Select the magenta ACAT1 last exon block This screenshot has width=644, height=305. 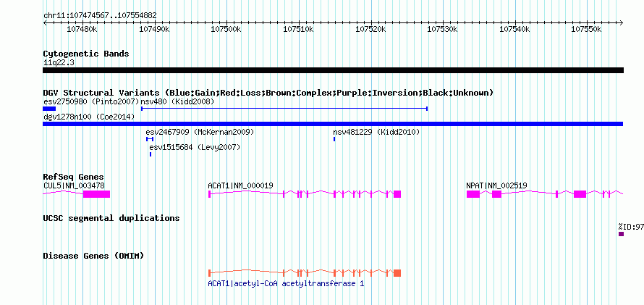point(397,194)
